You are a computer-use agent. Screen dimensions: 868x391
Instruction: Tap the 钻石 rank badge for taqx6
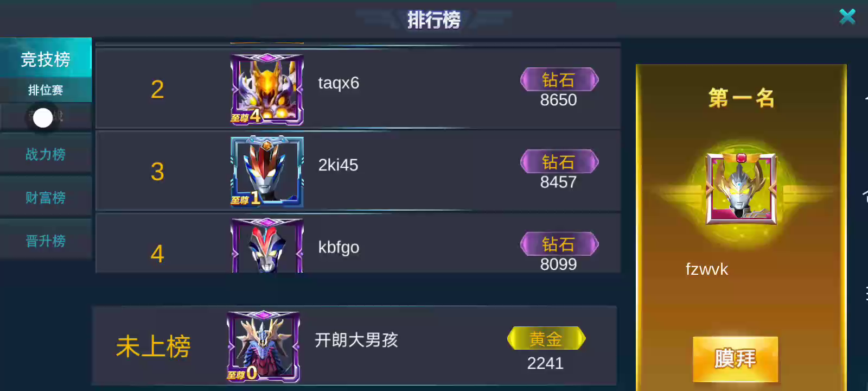point(559,80)
